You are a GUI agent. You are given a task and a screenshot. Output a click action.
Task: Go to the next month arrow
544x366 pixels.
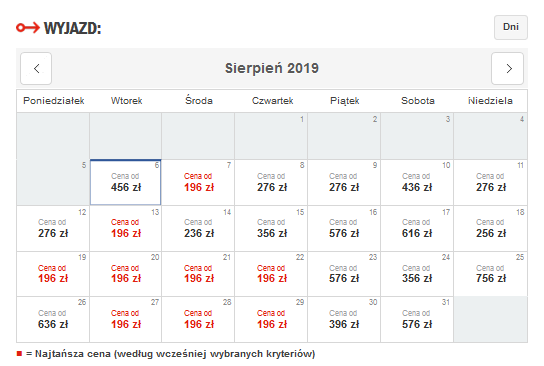508,68
